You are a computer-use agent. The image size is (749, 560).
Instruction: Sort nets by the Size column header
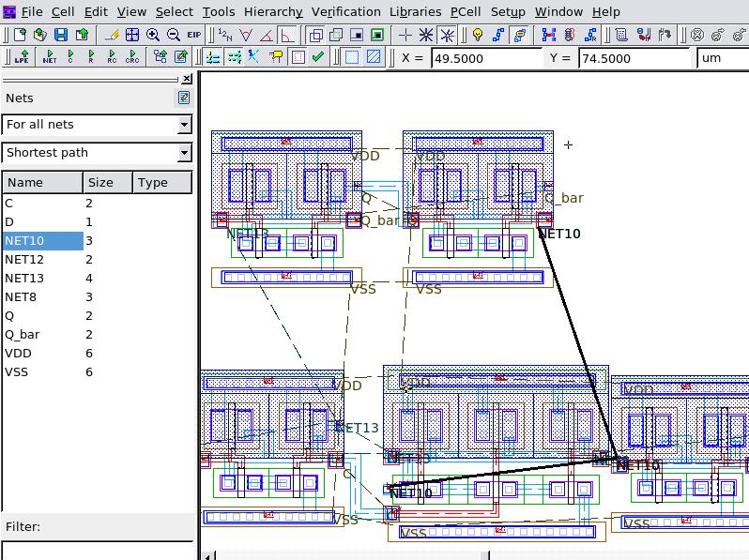coord(108,182)
